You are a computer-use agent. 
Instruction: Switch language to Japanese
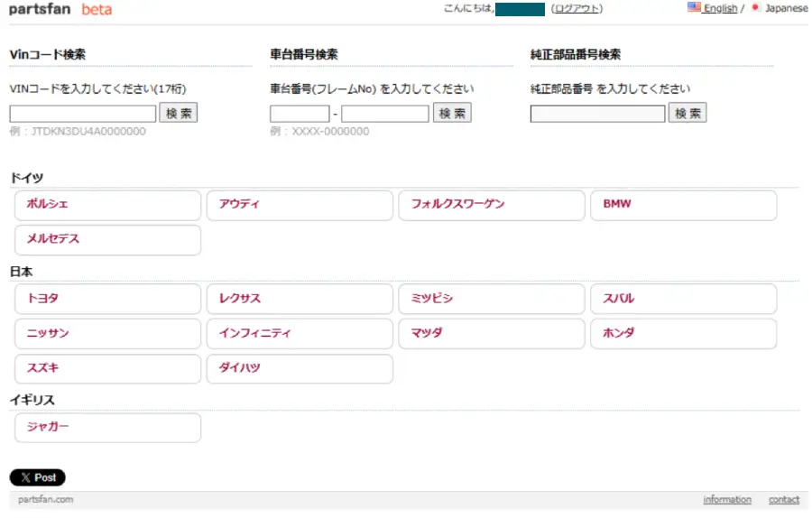tap(786, 8)
